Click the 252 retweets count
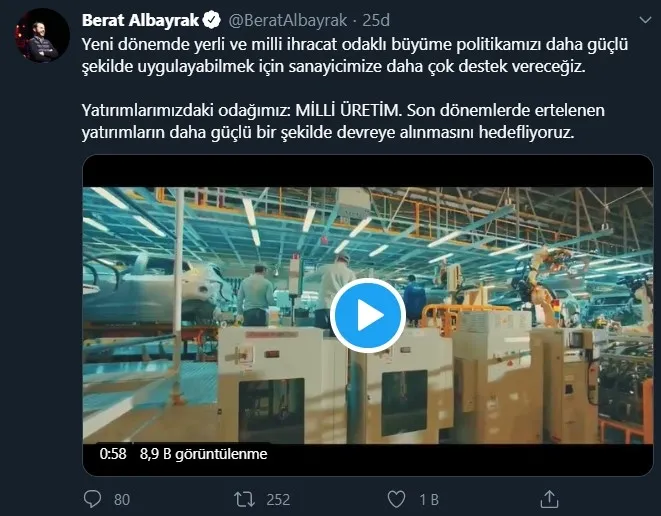 click(x=278, y=500)
